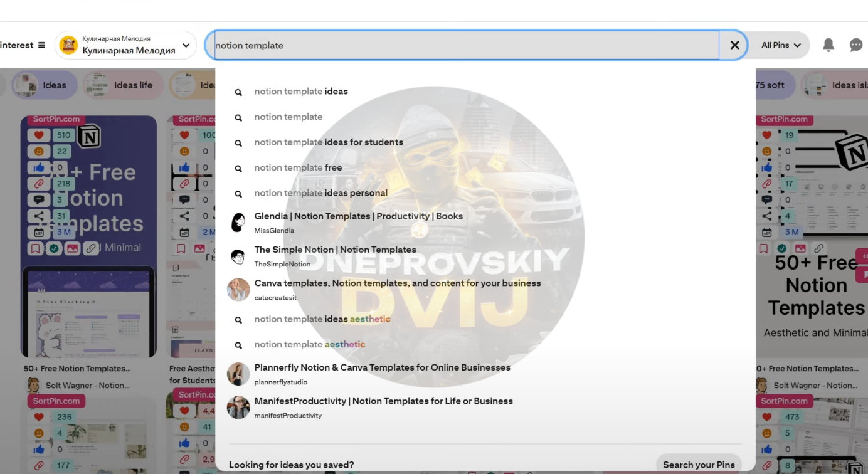Expand the Кулинарная Мелодия account switcher
Image resolution: width=868 pixels, height=474 pixels.
(186, 45)
